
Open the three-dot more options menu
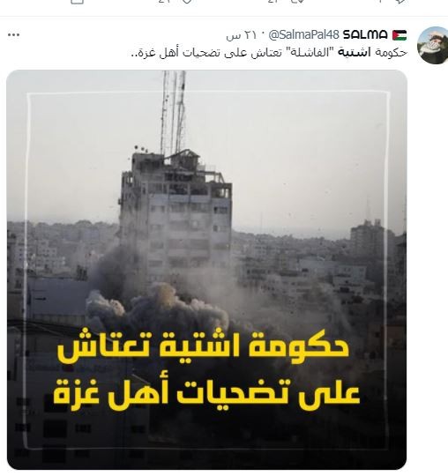(13, 35)
